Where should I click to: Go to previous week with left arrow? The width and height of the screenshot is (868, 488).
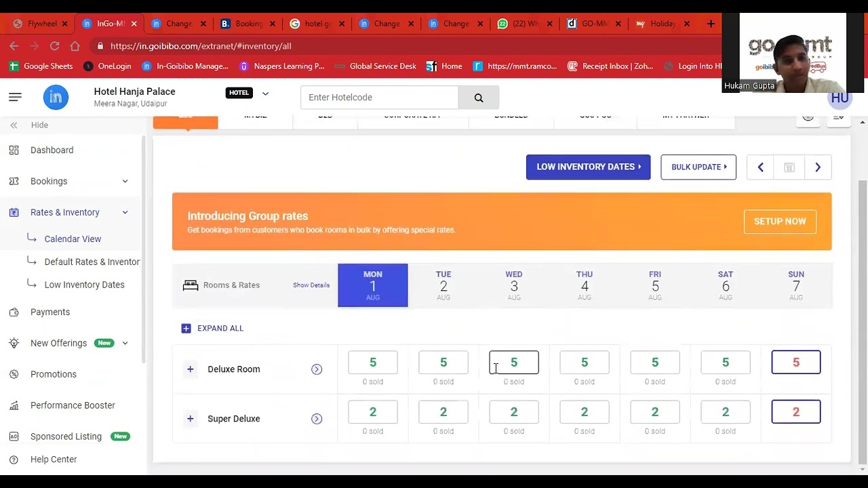[x=760, y=167]
